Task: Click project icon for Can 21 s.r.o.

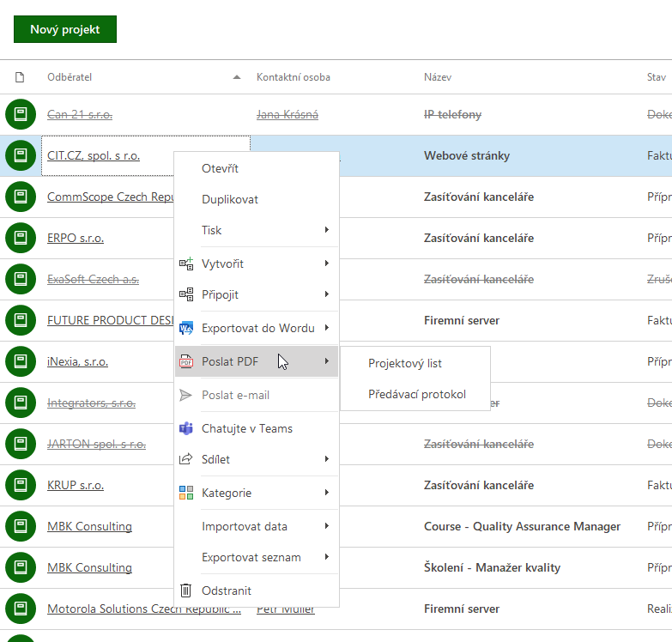Action: (x=21, y=114)
